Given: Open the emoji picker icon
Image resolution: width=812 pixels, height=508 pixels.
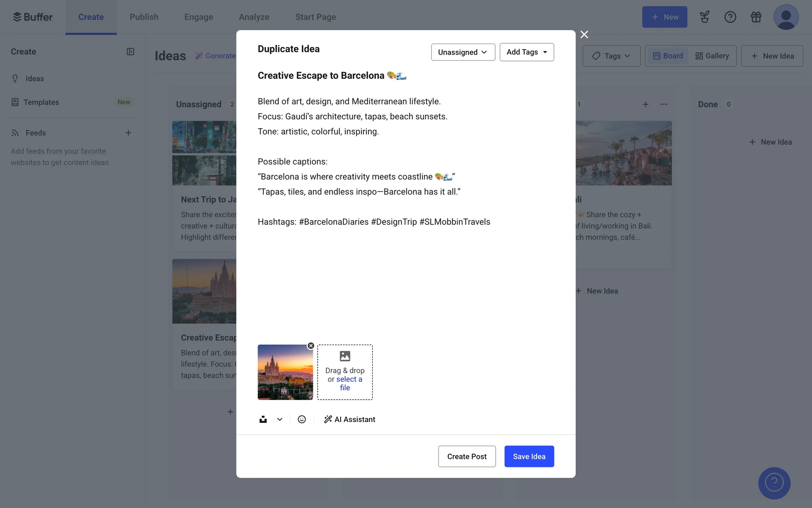Looking at the screenshot, I should tap(302, 419).
